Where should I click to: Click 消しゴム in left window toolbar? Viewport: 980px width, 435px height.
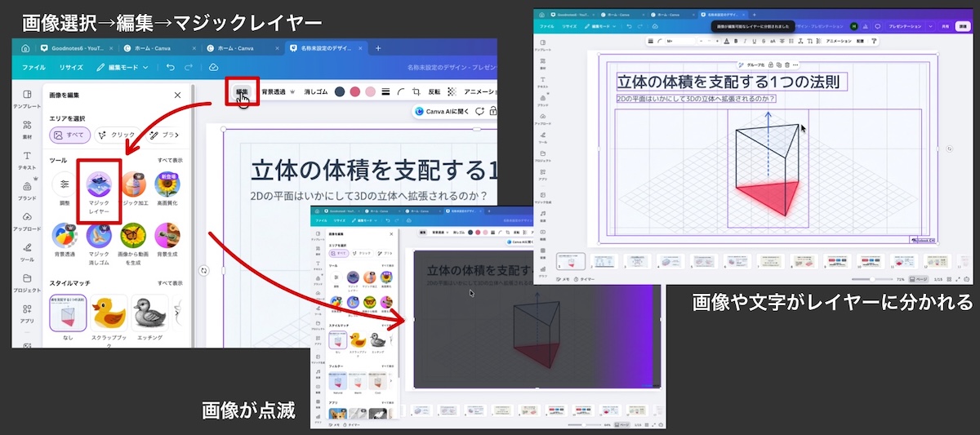[314, 92]
